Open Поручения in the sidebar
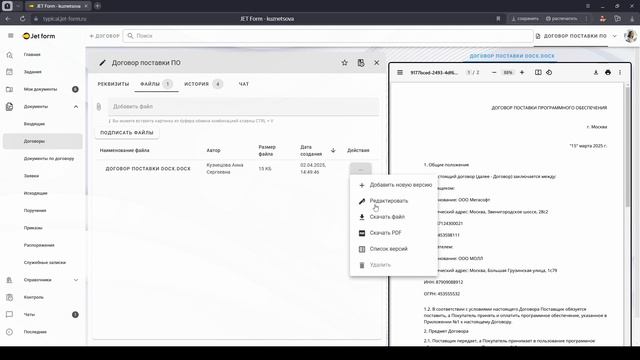This screenshot has width=640, height=360. pyautogui.click(x=35, y=211)
